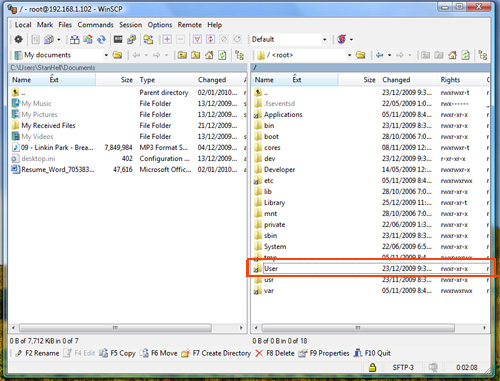This screenshot has width=500, height=381.
Task: Click F6 Move button
Action: point(159,353)
